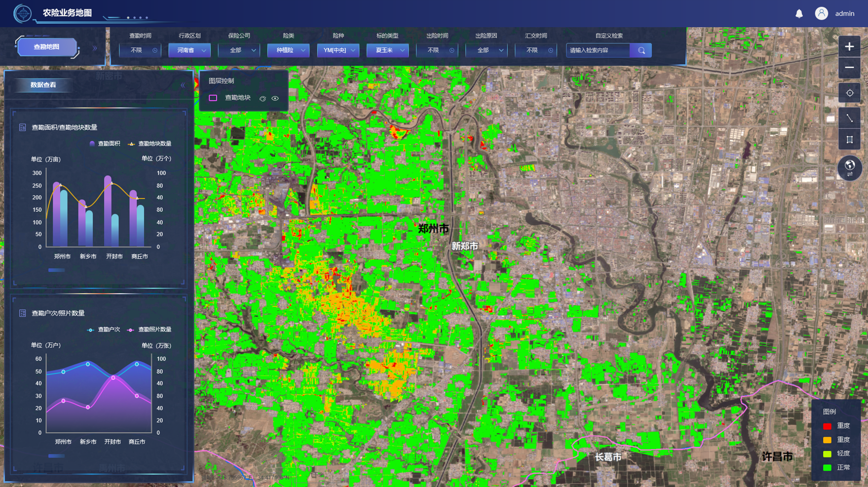Click the 查勘地块 layer color swatch
This screenshot has width=868, height=487.
click(x=213, y=98)
